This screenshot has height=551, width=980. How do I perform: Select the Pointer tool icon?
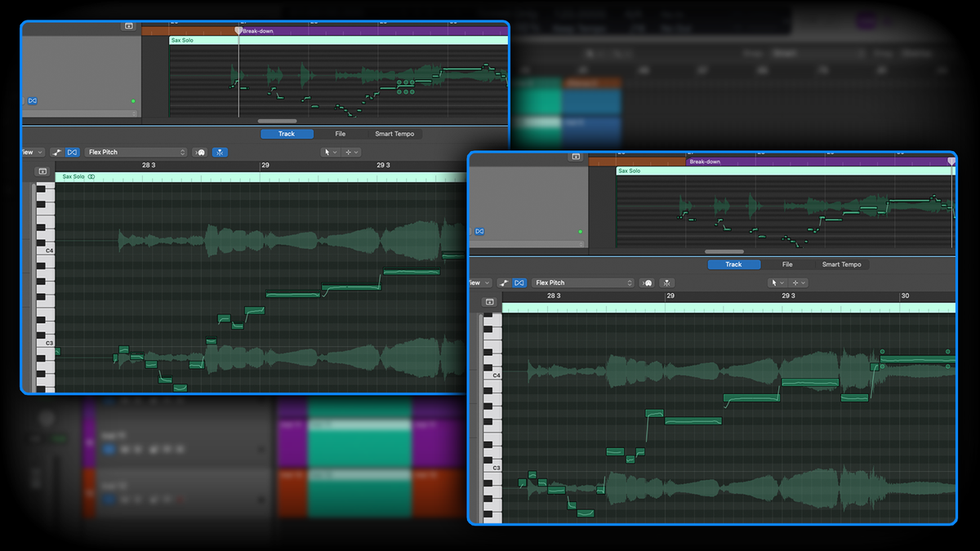pos(774,282)
